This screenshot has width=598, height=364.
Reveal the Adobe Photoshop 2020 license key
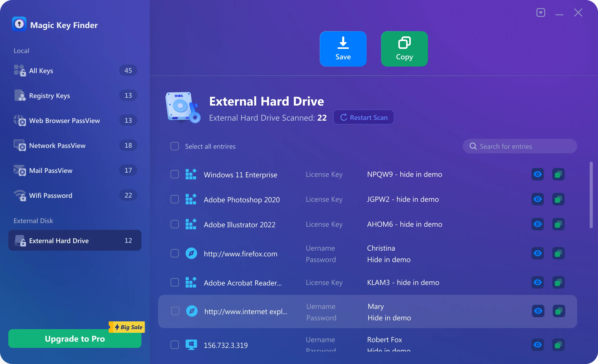[537, 199]
